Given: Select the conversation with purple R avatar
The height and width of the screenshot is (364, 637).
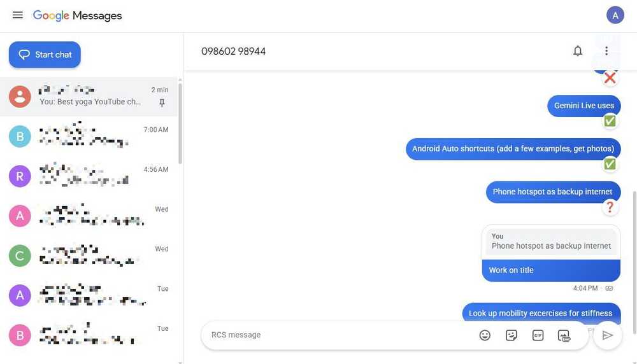Looking at the screenshot, I should coord(89,176).
